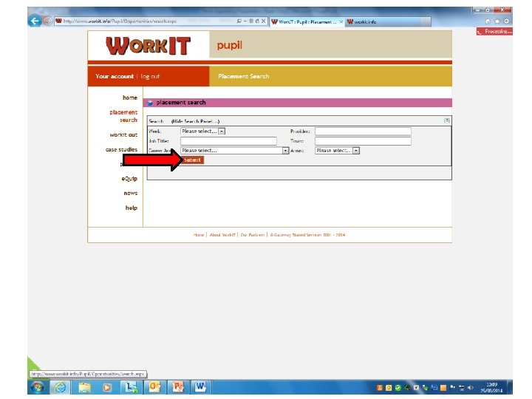Click the placement search heading globe icon
Image resolution: width=532 pixels, height=399 pixels.
150,103
